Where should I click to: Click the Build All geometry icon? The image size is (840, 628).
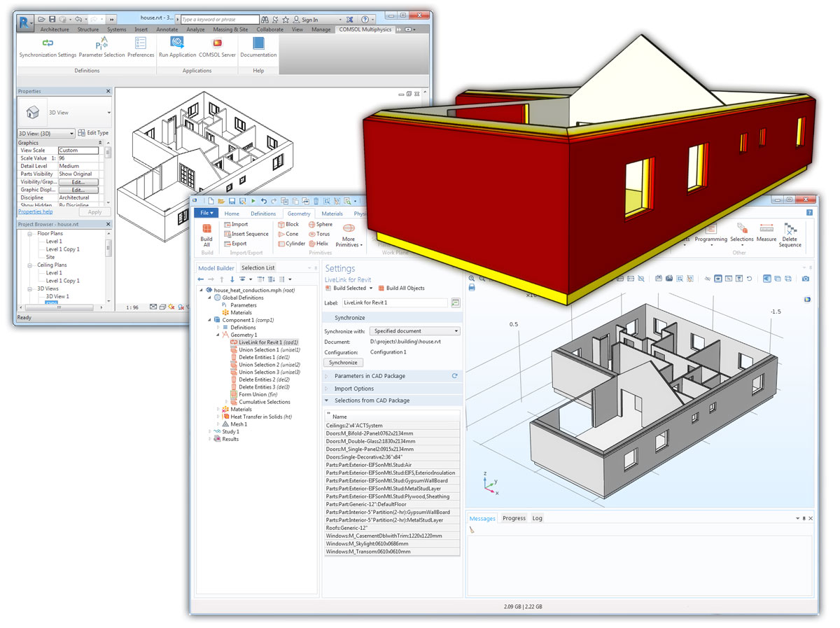tap(206, 230)
